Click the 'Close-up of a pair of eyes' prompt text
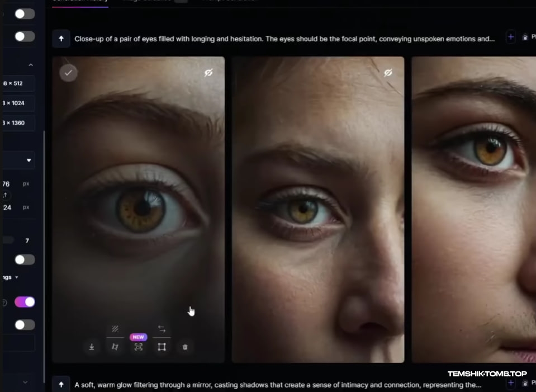 coord(284,39)
